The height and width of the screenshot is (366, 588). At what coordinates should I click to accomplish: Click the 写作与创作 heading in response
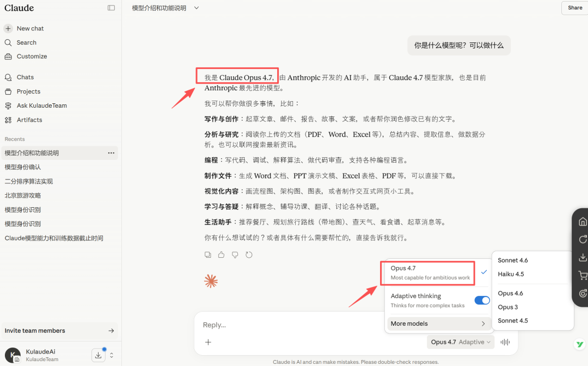click(221, 119)
